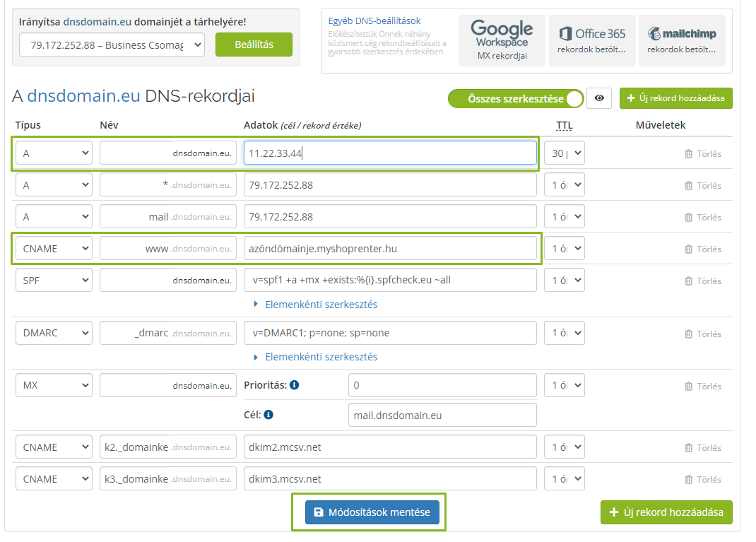
Task: Open the SPF record type dropdown
Action: [54, 280]
